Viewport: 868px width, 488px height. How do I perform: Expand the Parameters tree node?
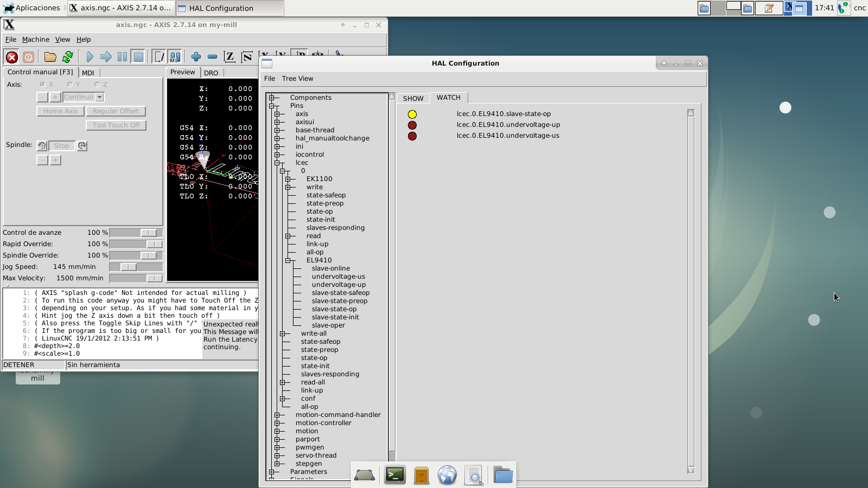click(x=272, y=472)
